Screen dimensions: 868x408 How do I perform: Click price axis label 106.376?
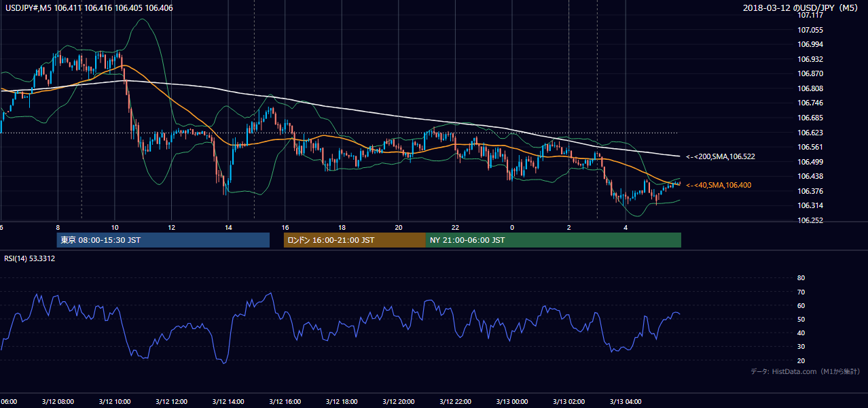(810, 191)
